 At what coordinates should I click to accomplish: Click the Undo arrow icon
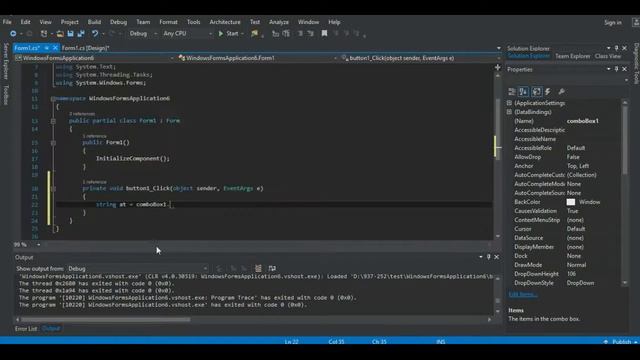tap(95, 33)
